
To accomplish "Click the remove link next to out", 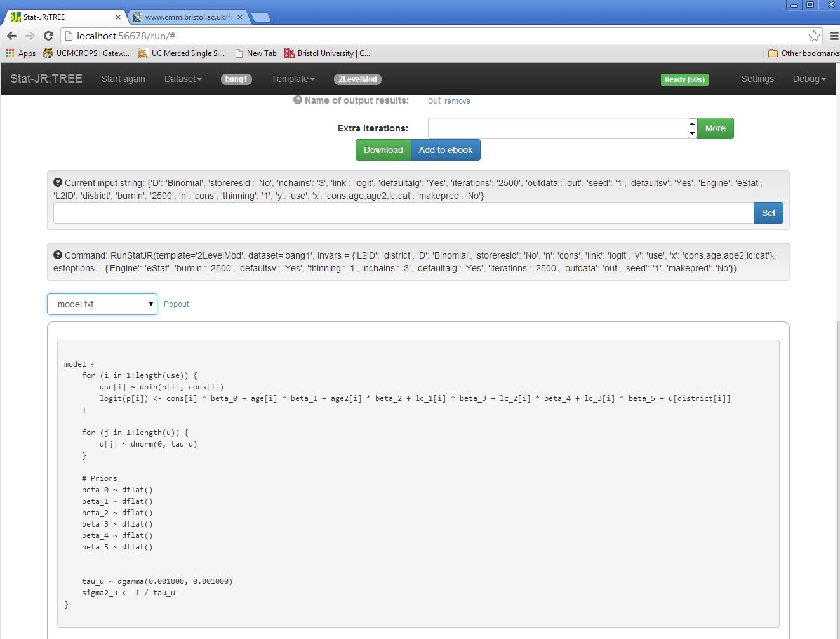I will [457, 101].
